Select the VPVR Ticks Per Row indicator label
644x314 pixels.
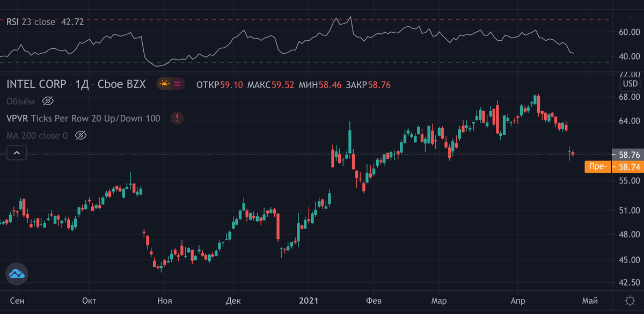point(83,118)
